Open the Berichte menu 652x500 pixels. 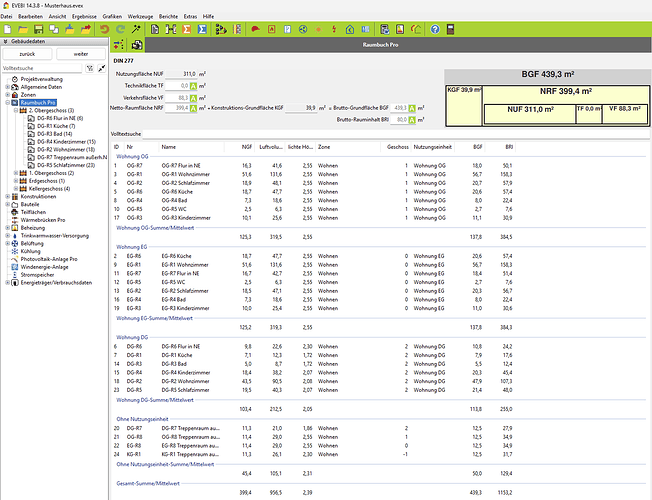pos(168,17)
